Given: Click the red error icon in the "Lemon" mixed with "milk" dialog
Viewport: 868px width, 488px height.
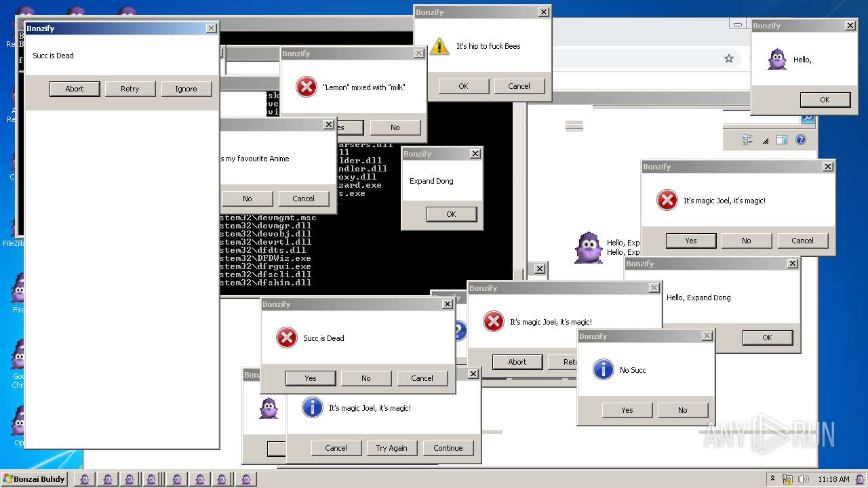Looking at the screenshot, I should [307, 87].
